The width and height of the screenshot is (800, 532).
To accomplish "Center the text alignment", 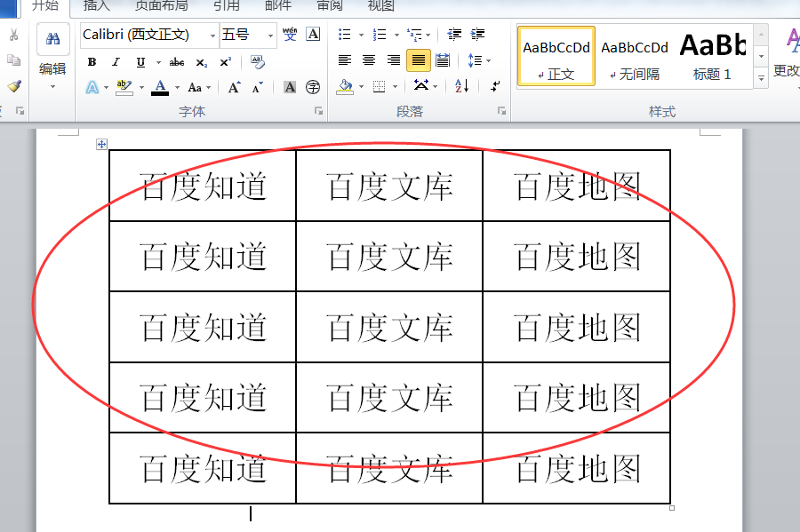I will (368, 60).
